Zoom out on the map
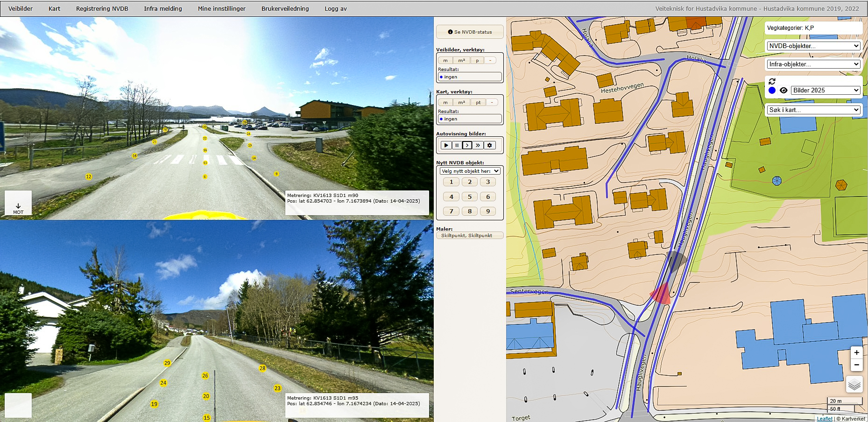 coord(856,365)
